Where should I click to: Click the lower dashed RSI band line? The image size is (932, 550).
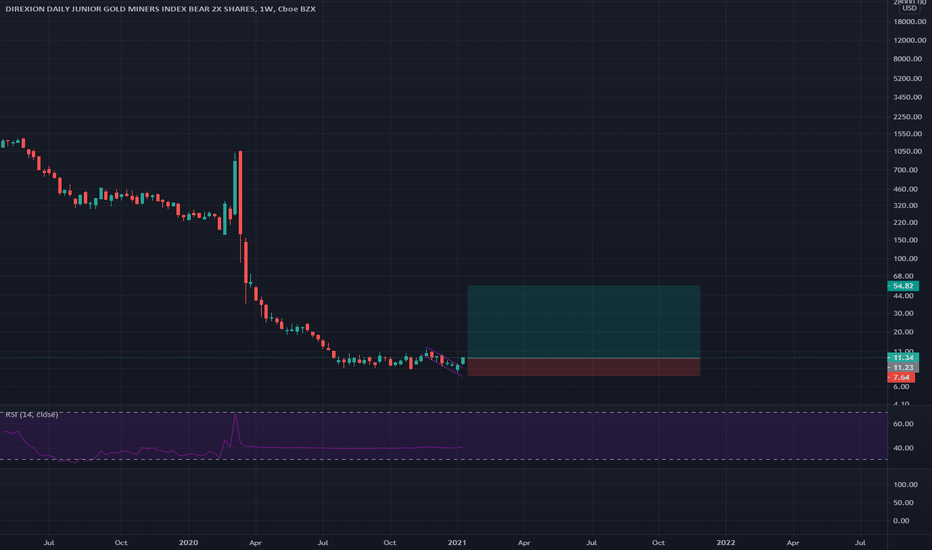click(x=443, y=460)
